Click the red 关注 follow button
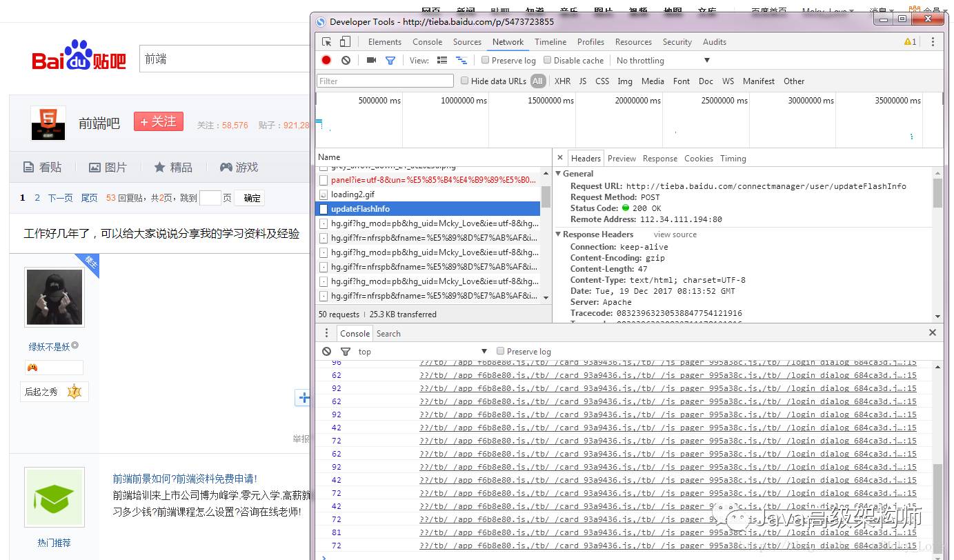 (x=159, y=122)
